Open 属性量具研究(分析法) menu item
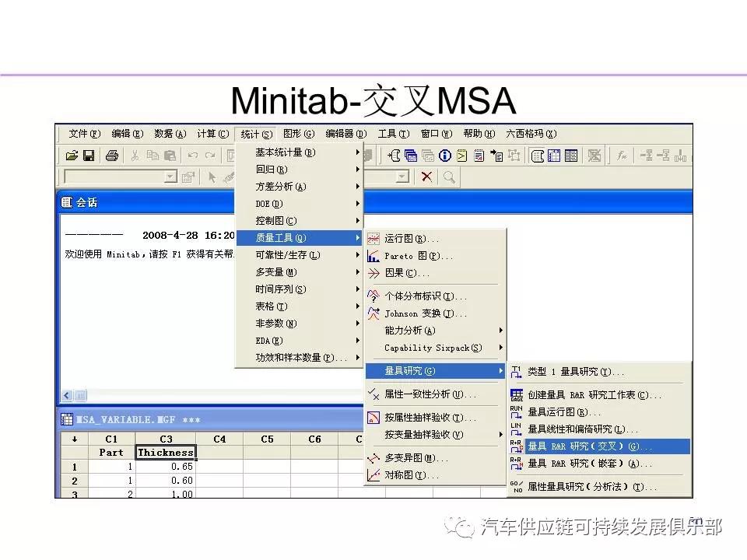The width and height of the screenshot is (747, 560). (x=599, y=487)
